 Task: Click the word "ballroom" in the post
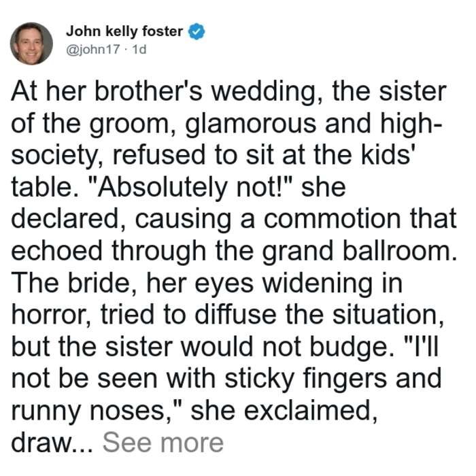tap(400, 251)
